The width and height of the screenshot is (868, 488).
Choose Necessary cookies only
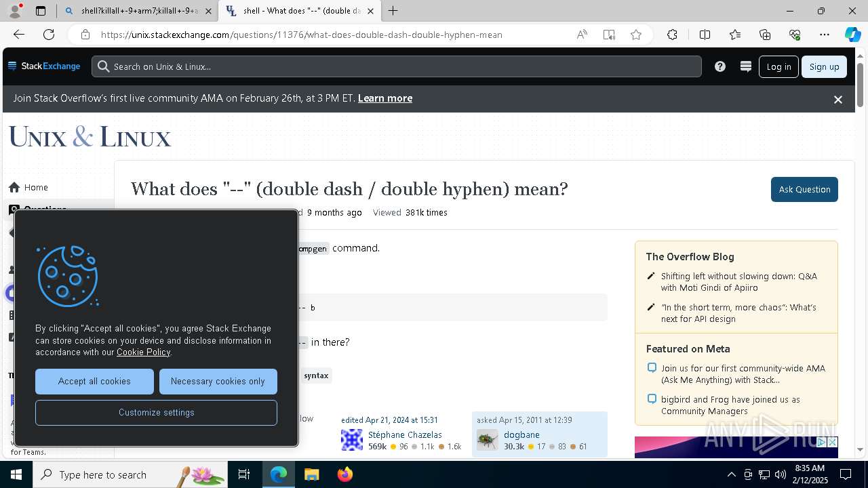pos(218,382)
